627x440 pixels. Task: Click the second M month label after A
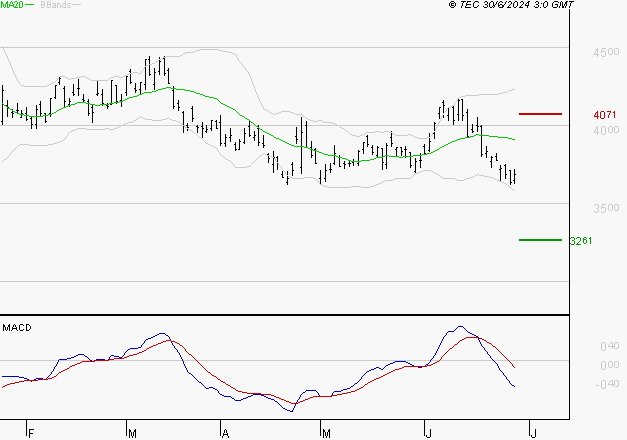coord(326,434)
